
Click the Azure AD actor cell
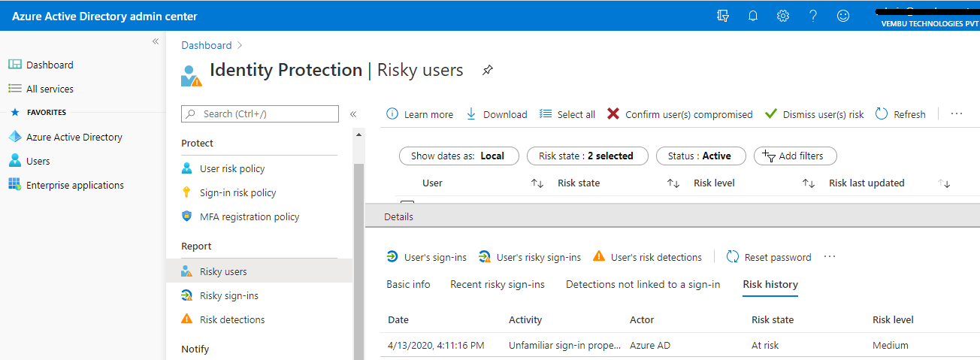pyautogui.click(x=650, y=345)
